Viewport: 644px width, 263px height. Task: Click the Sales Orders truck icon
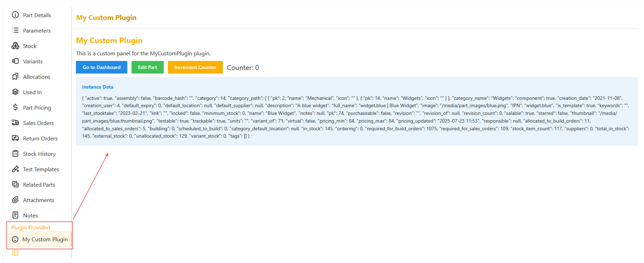pyautogui.click(x=15, y=123)
